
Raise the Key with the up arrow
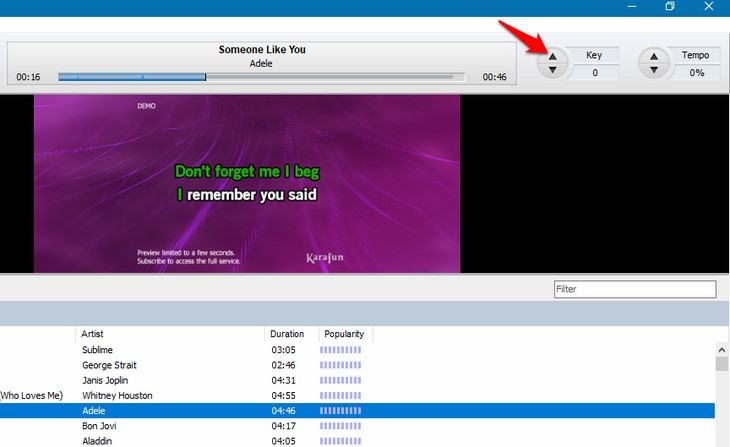click(x=552, y=57)
